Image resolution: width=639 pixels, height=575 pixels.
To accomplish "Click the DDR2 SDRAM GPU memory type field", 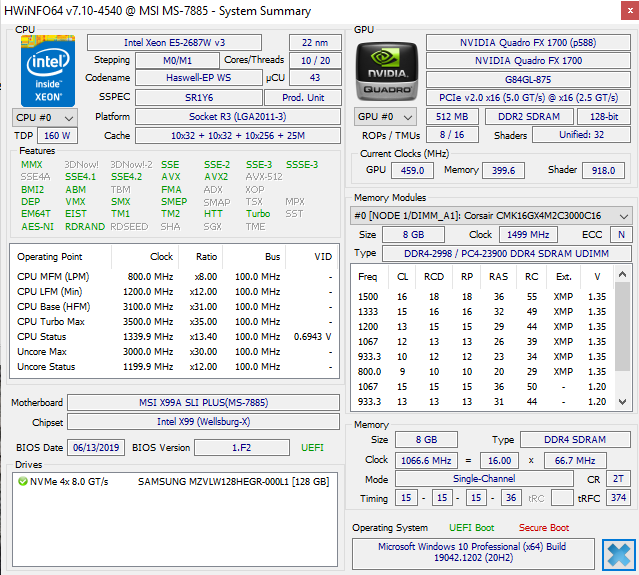I will point(529,117).
